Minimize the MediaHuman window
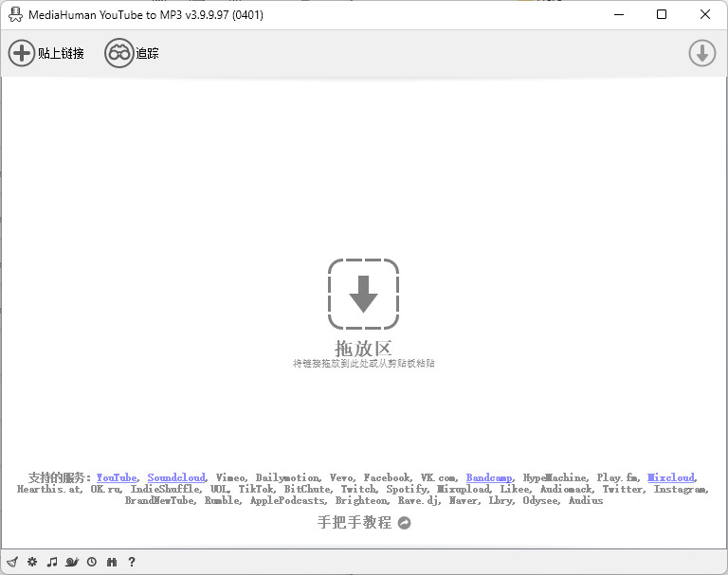728x575 pixels. [619, 14]
